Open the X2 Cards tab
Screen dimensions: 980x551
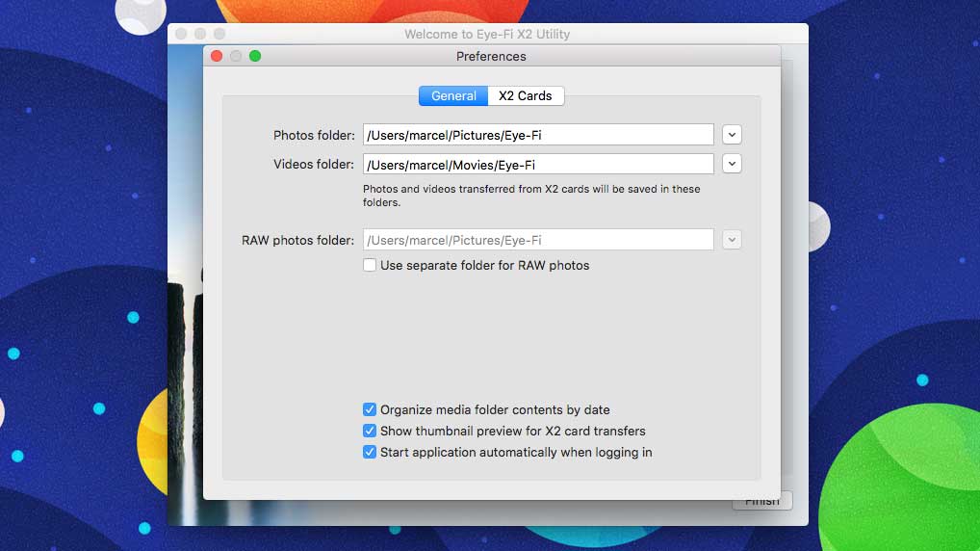point(526,95)
